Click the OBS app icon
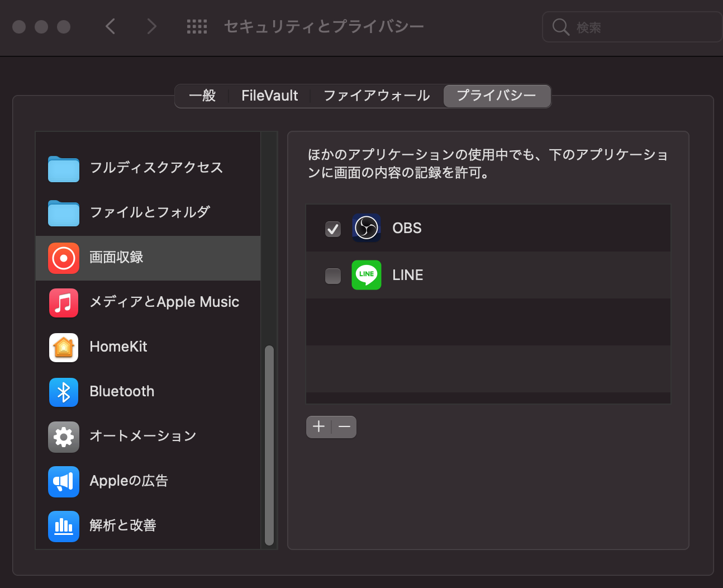This screenshot has height=588, width=723. (367, 227)
